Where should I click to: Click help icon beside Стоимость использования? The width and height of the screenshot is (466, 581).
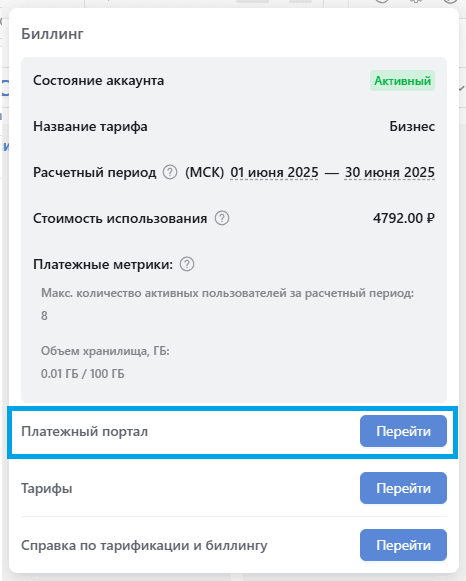click(x=222, y=218)
